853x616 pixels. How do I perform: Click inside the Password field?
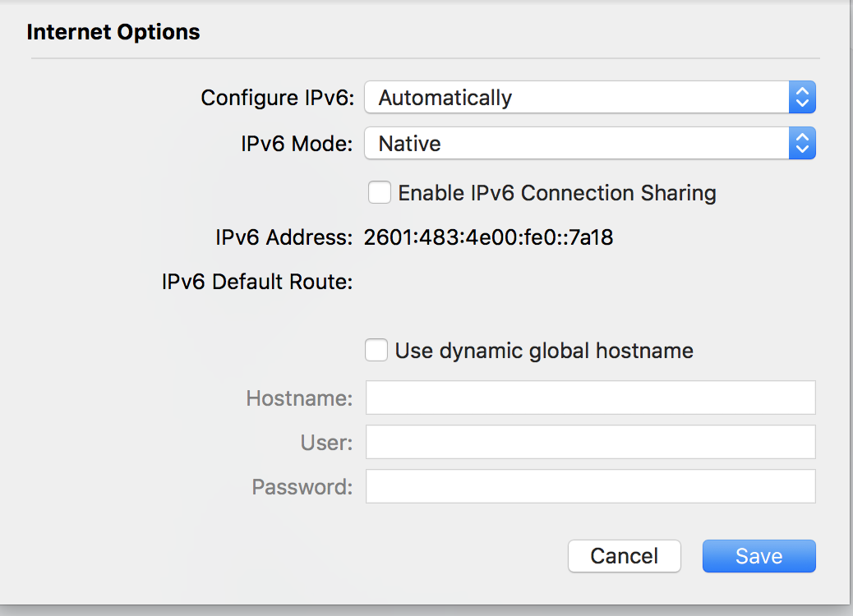pos(588,486)
